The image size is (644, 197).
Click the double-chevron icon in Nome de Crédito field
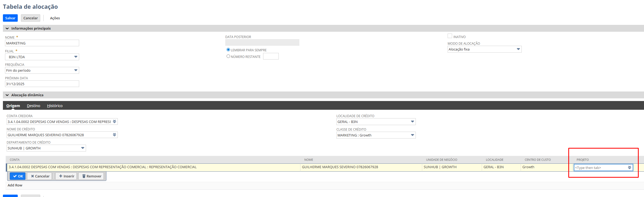(114, 135)
